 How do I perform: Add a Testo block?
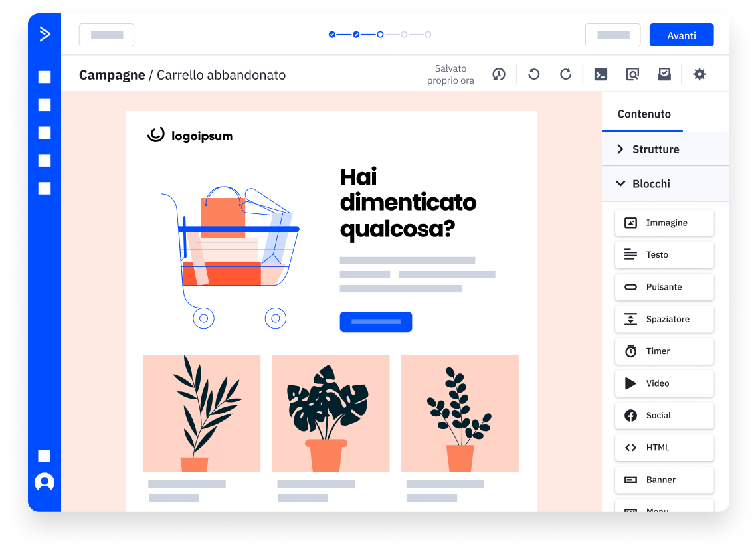click(x=664, y=254)
